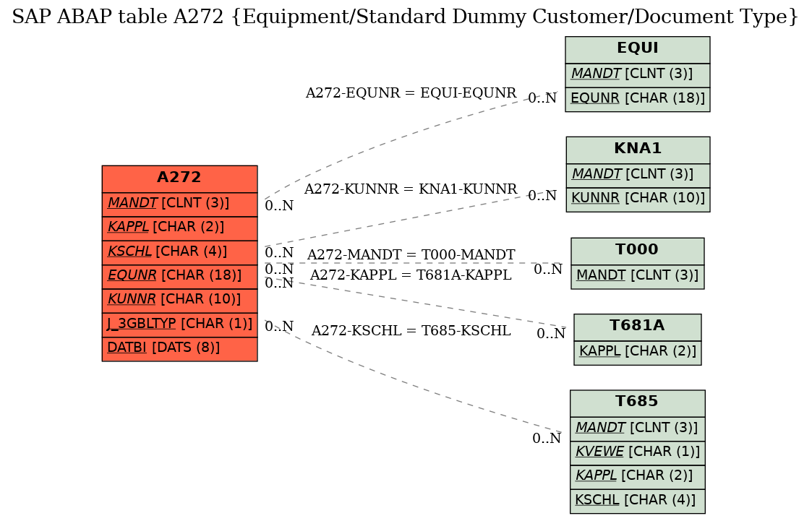Click 0..N cardinality beside A272 MANDT row
Image resolution: width=812 pixels, height=521 pixels.
tap(279, 206)
